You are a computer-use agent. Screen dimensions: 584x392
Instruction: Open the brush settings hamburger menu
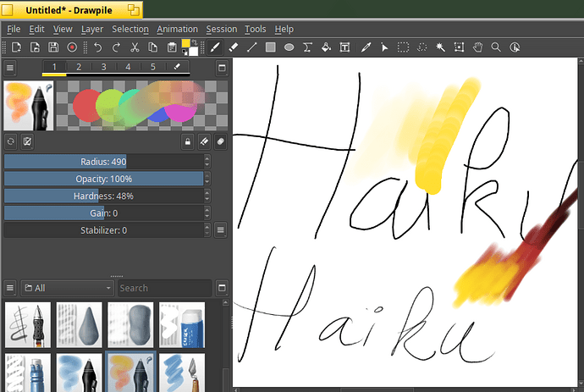[10, 68]
